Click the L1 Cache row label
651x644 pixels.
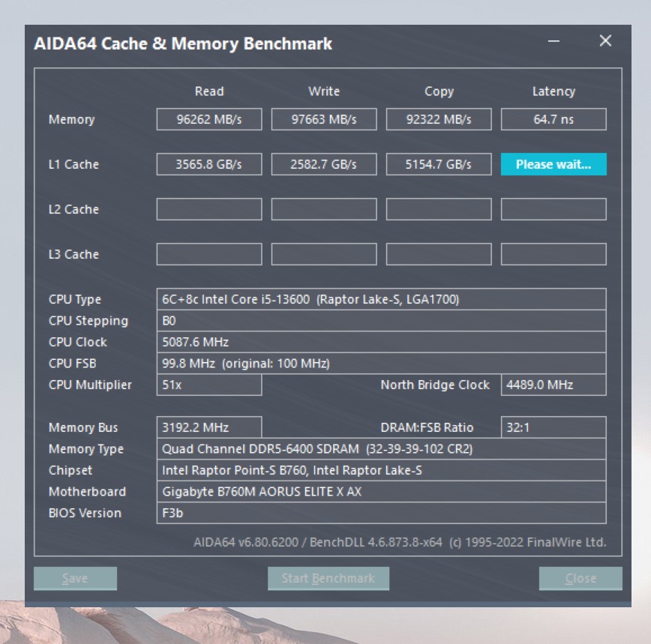pyautogui.click(x=73, y=164)
